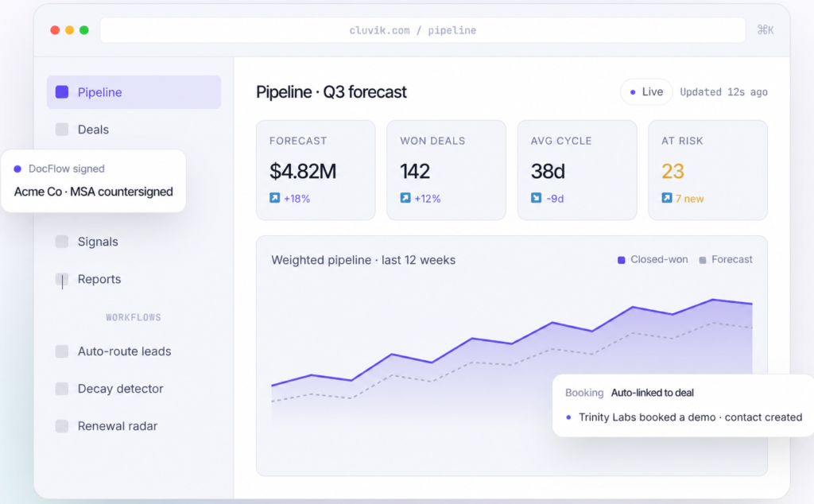The width and height of the screenshot is (814, 504).
Task: Click the down-arrow icon next to -9d
Action: click(537, 198)
